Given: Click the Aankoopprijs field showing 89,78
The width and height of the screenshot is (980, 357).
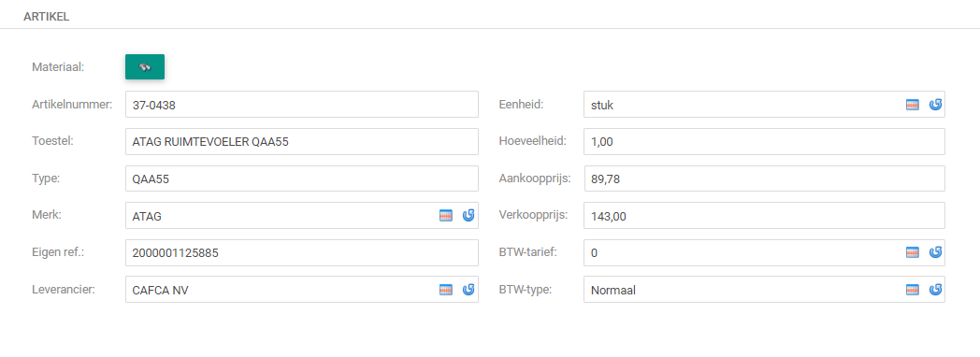Looking at the screenshot, I should pyautogui.click(x=764, y=179).
